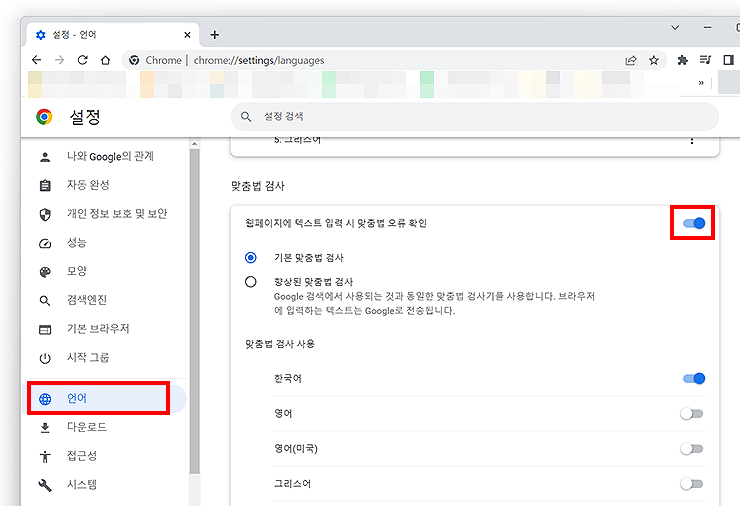740x506 pixels.
Task: Select the 설정 - 언어 browser tab
Action: tap(112, 35)
